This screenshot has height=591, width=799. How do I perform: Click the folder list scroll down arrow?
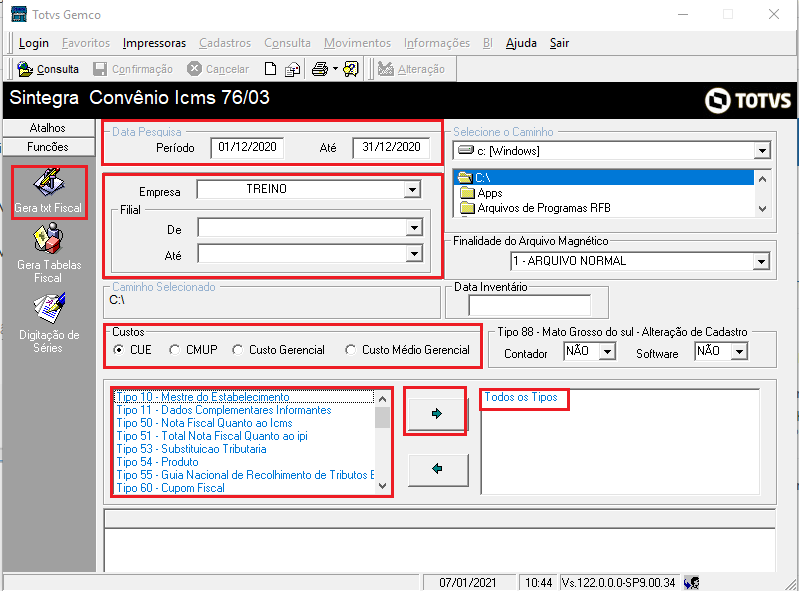pos(762,208)
